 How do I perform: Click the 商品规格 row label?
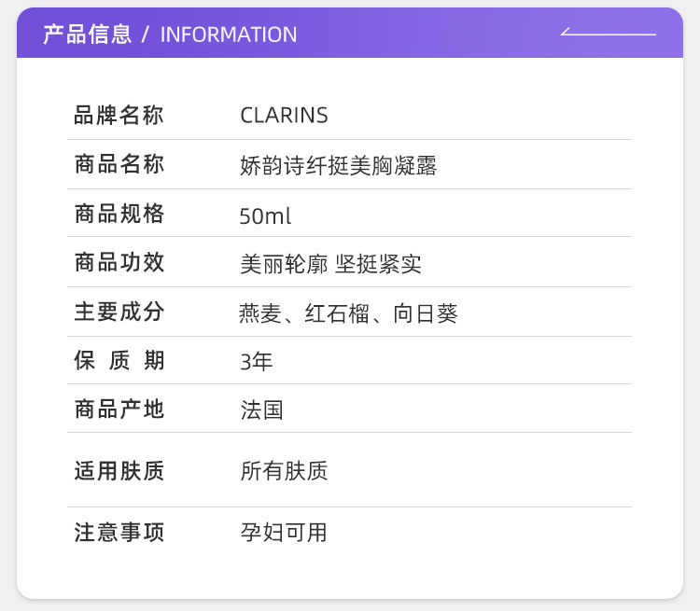[119, 214]
